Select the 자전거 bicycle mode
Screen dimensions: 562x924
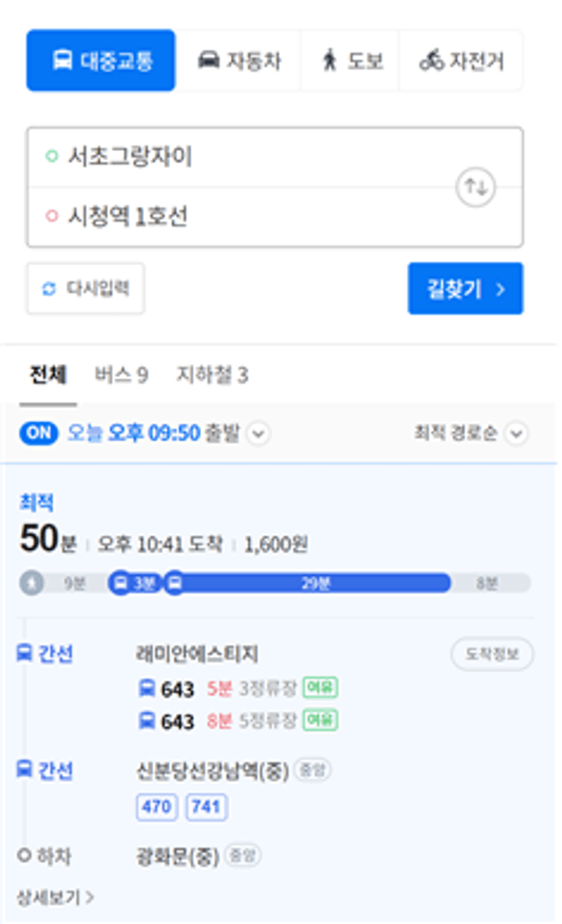(462, 60)
